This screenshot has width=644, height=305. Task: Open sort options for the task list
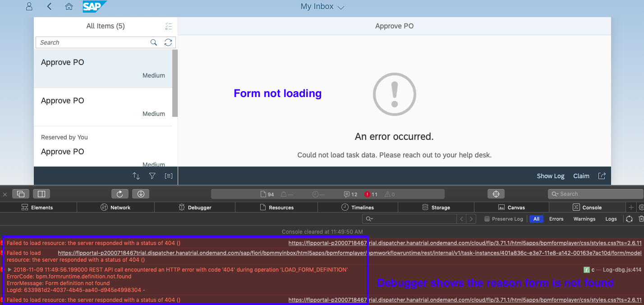136,176
